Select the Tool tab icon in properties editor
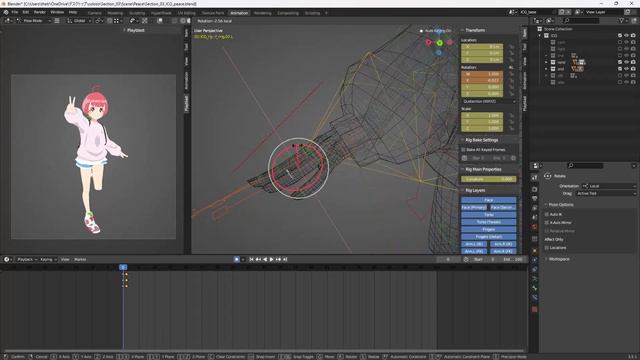The height and width of the screenshot is (360, 640). [x=534, y=178]
